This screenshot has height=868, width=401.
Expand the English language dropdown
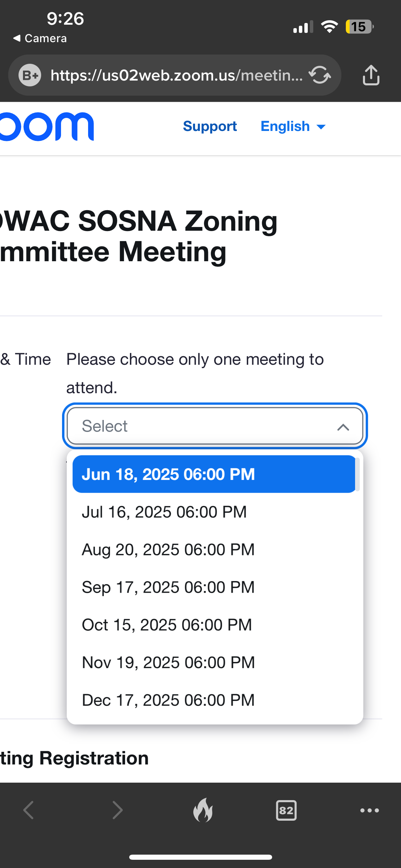pyautogui.click(x=293, y=126)
